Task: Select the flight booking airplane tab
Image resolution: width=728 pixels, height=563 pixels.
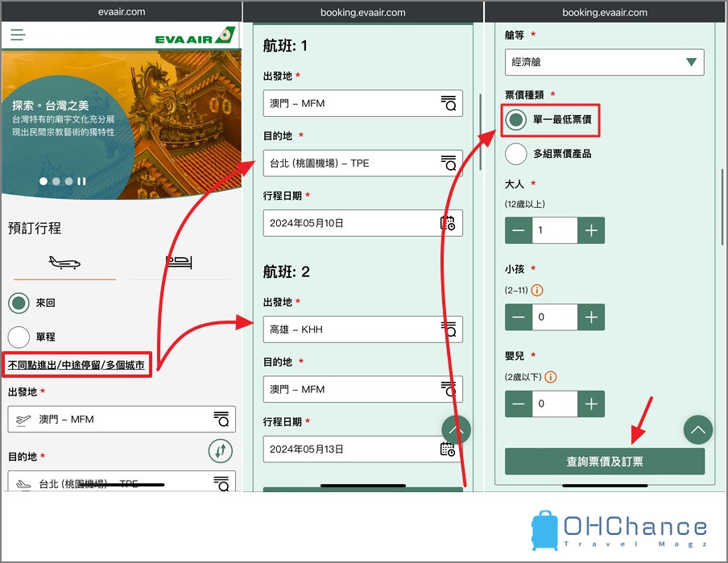Action: coord(64,263)
